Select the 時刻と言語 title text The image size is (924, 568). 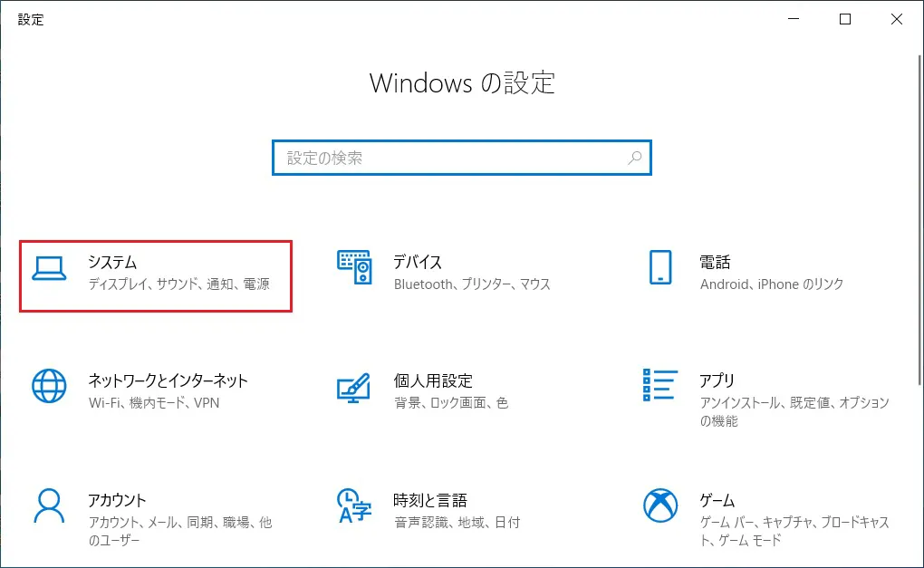pyautogui.click(x=430, y=500)
